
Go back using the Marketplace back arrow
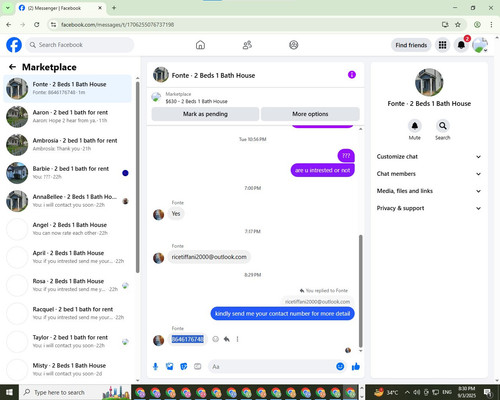point(12,67)
